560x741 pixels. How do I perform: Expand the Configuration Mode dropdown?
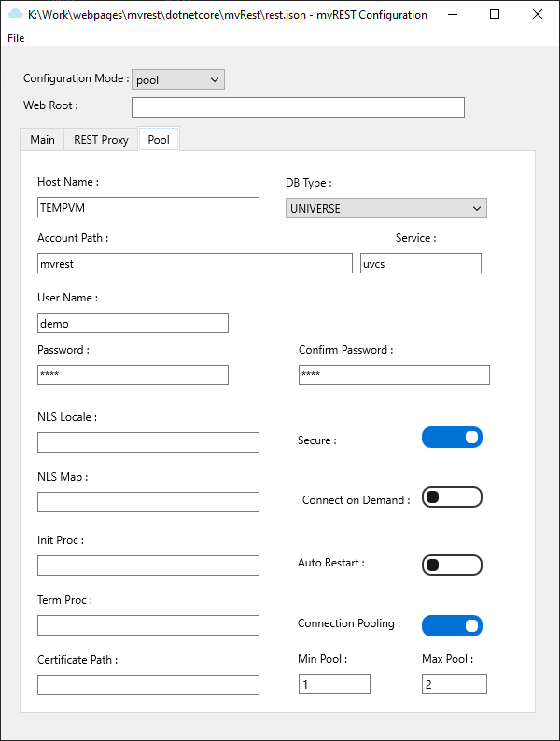point(178,80)
